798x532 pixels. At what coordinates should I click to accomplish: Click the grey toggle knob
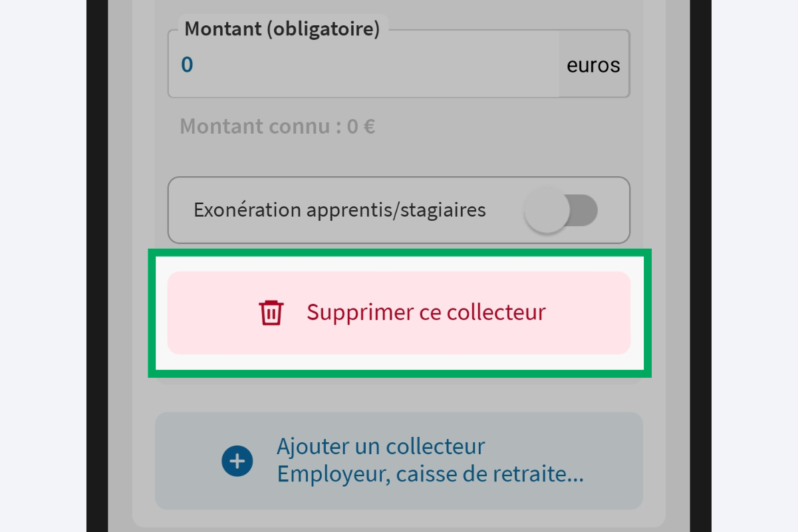point(547,209)
